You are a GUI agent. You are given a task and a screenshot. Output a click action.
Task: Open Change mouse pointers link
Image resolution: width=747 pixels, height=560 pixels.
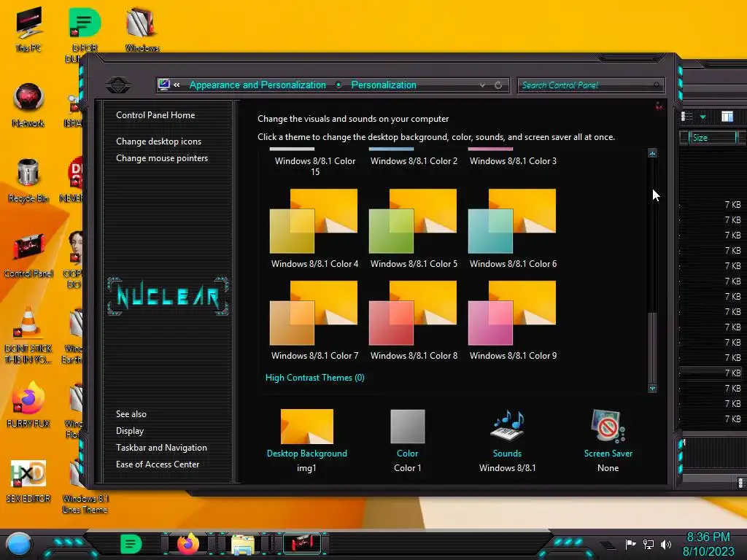(162, 158)
